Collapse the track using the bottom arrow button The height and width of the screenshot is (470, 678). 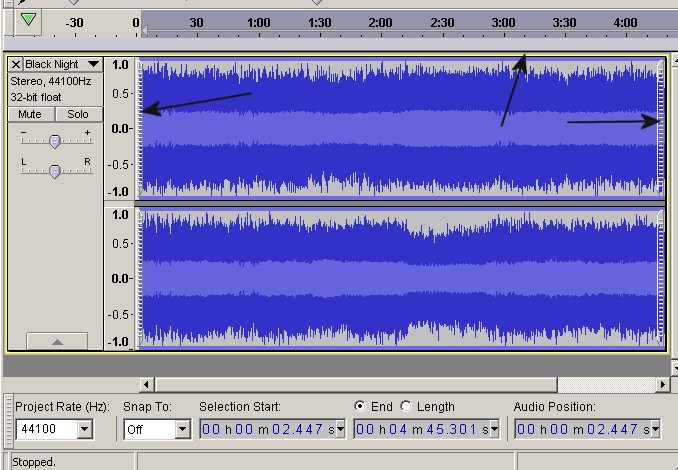click(56, 341)
